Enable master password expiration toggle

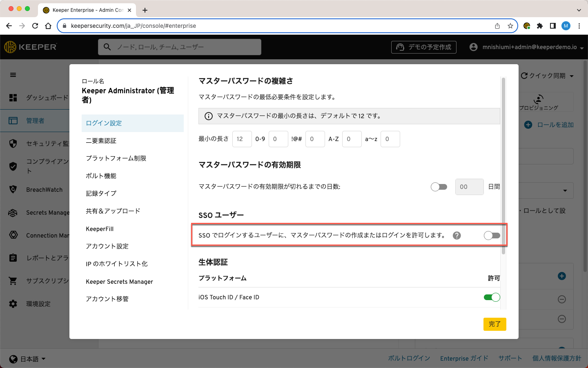tap(439, 187)
